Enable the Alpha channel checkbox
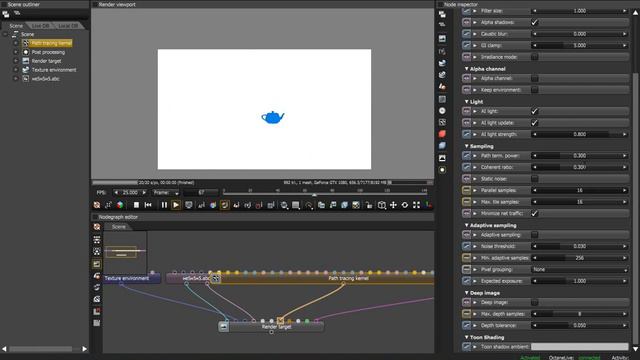 click(x=534, y=78)
